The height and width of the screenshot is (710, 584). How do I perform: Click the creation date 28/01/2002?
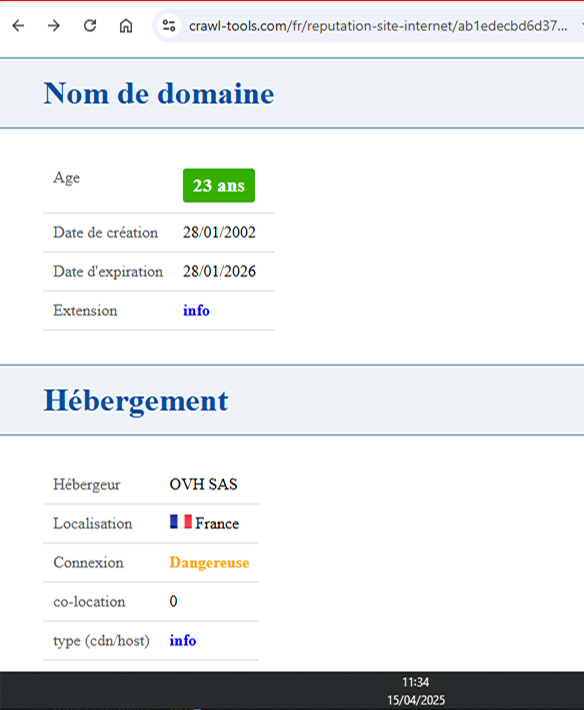(219, 233)
